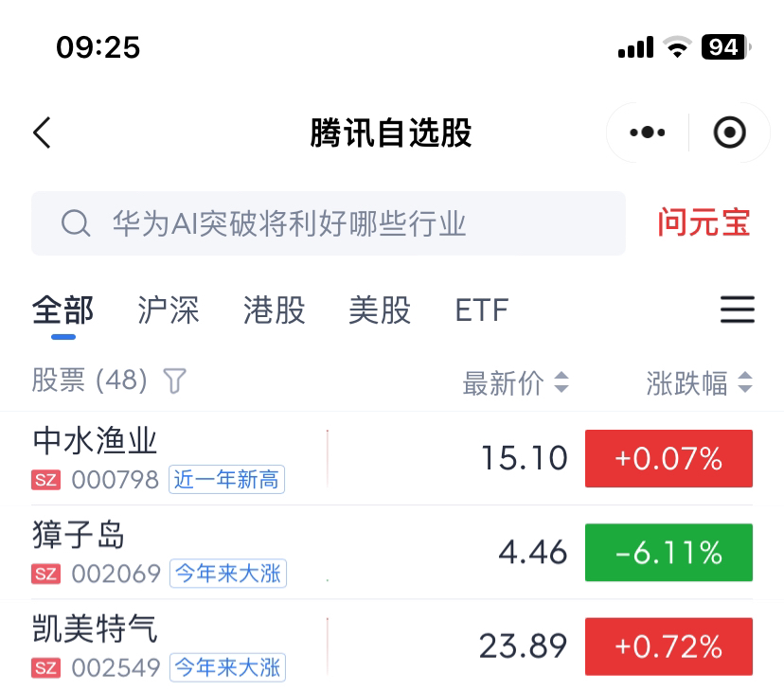Open the three-dot more options menu

pos(648,133)
